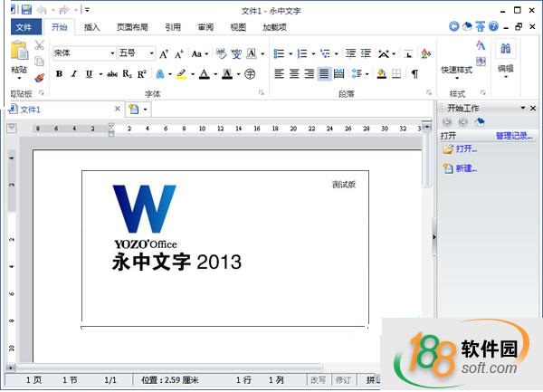This screenshot has height=392, width=543.
Task: Click the Cut scissors icon
Action: coord(39,45)
